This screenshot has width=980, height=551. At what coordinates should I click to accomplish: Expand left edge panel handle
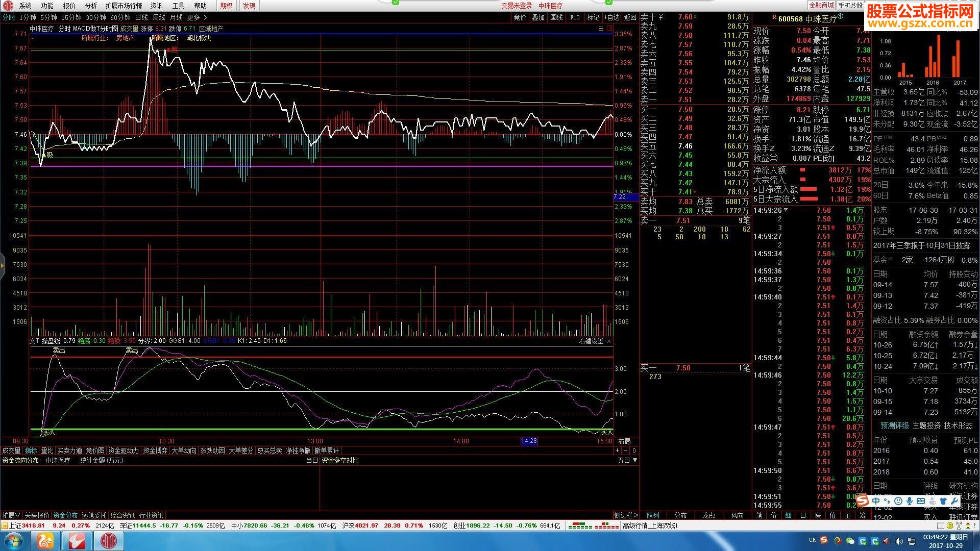point(2,265)
